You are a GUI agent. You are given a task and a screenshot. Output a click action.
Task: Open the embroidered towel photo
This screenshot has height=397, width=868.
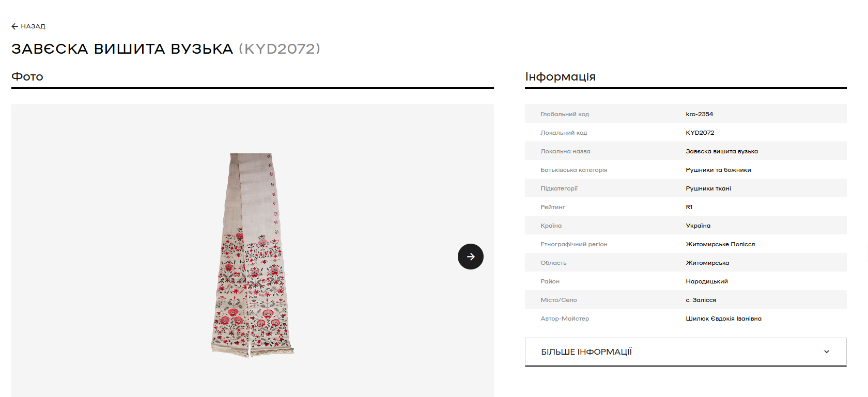(x=253, y=255)
